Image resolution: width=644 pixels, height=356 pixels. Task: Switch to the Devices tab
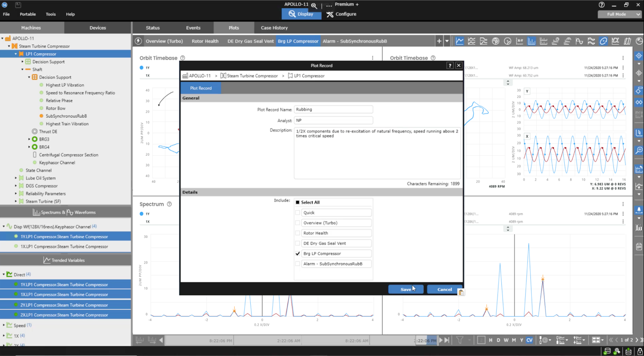pos(98,28)
